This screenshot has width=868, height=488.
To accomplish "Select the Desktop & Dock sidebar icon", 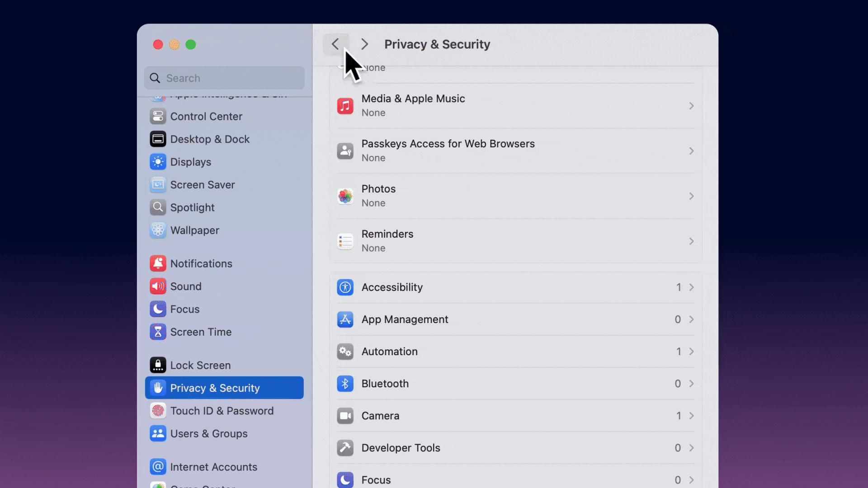I will pyautogui.click(x=158, y=139).
